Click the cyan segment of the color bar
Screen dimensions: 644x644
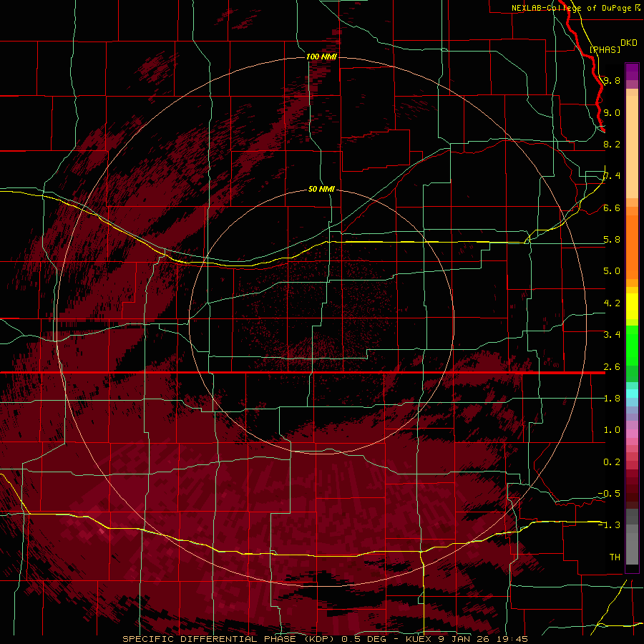[x=632, y=393]
